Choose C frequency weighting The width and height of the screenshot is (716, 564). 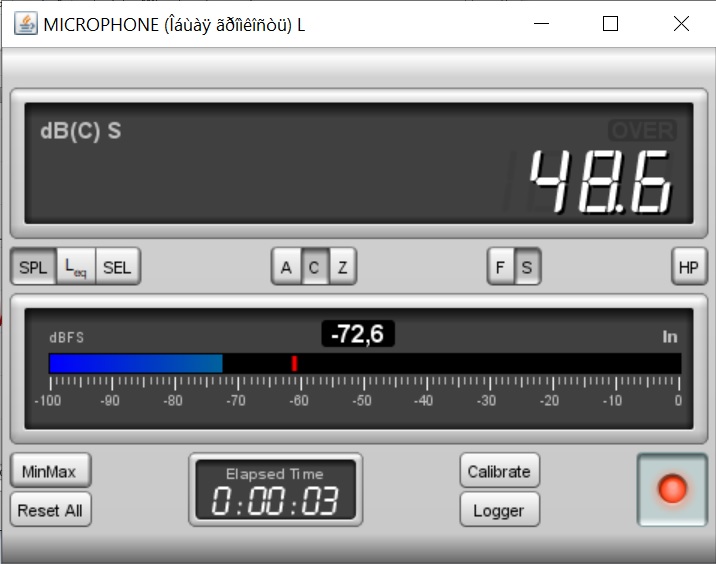(x=314, y=267)
